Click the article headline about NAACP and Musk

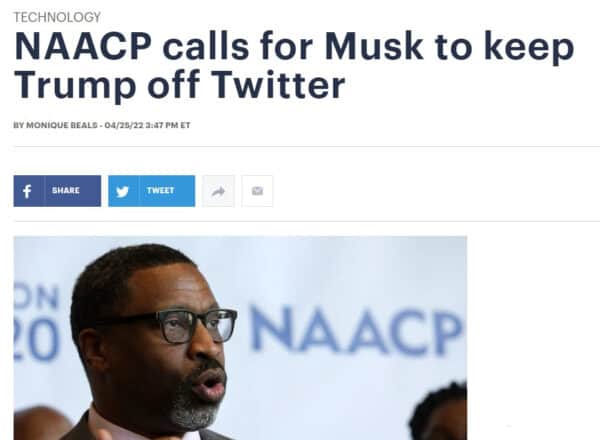tap(294, 66)
